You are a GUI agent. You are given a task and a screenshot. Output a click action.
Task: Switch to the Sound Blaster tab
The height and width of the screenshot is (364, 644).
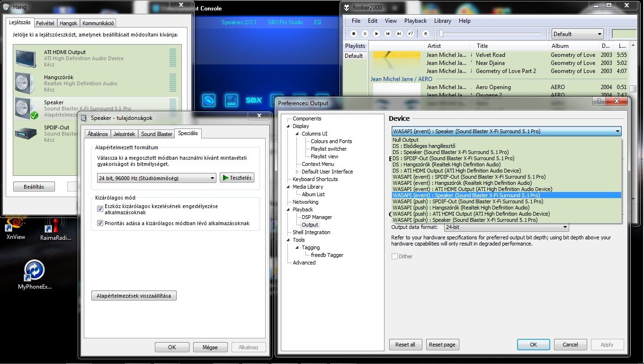157,134
